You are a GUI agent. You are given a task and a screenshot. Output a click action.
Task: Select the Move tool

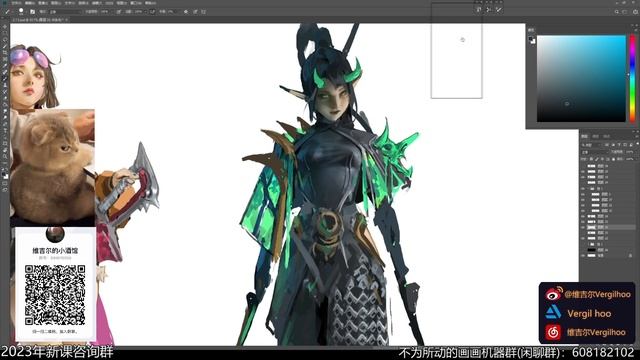5,27
